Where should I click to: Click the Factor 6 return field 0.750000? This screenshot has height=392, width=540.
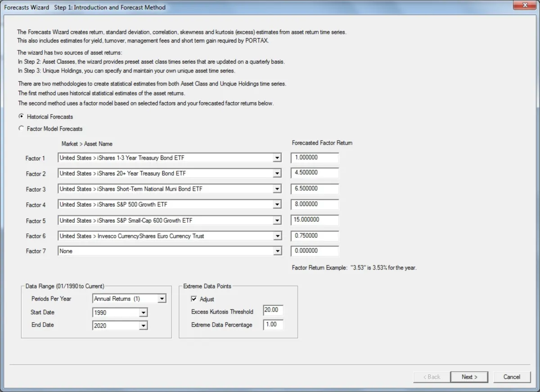pyautogui.click(x=315, y=236)
